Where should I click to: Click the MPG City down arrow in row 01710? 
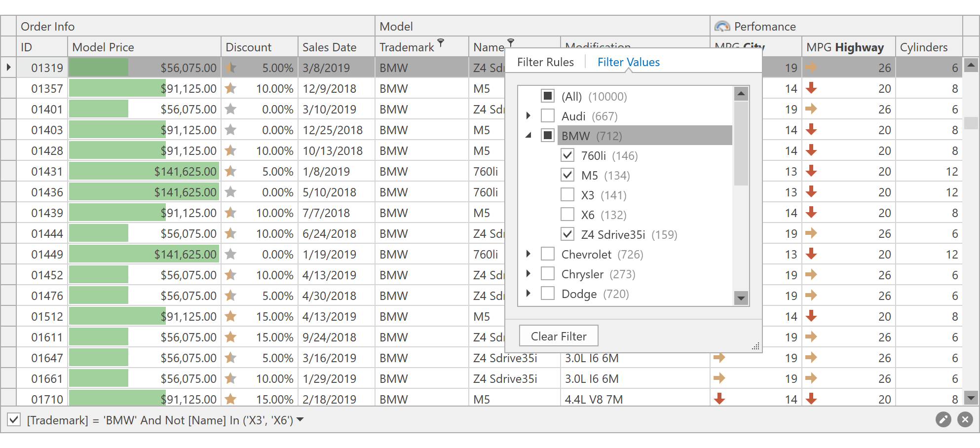click(719, 399)
